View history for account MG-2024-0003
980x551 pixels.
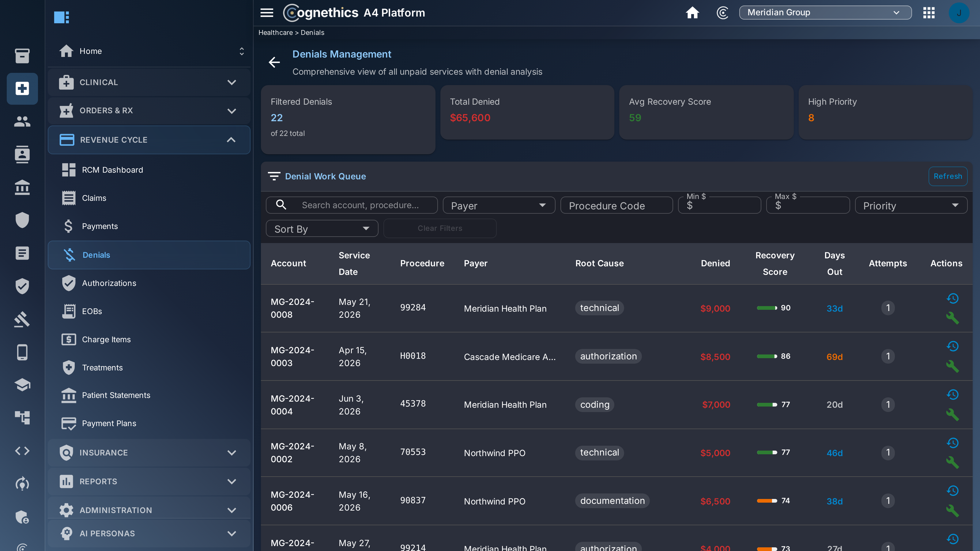coord(952,347)
